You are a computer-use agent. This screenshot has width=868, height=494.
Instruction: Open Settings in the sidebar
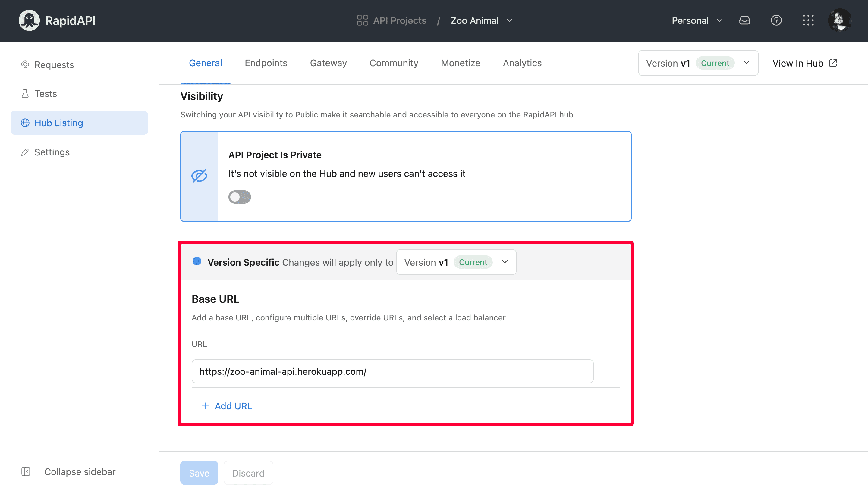(79, 152)
